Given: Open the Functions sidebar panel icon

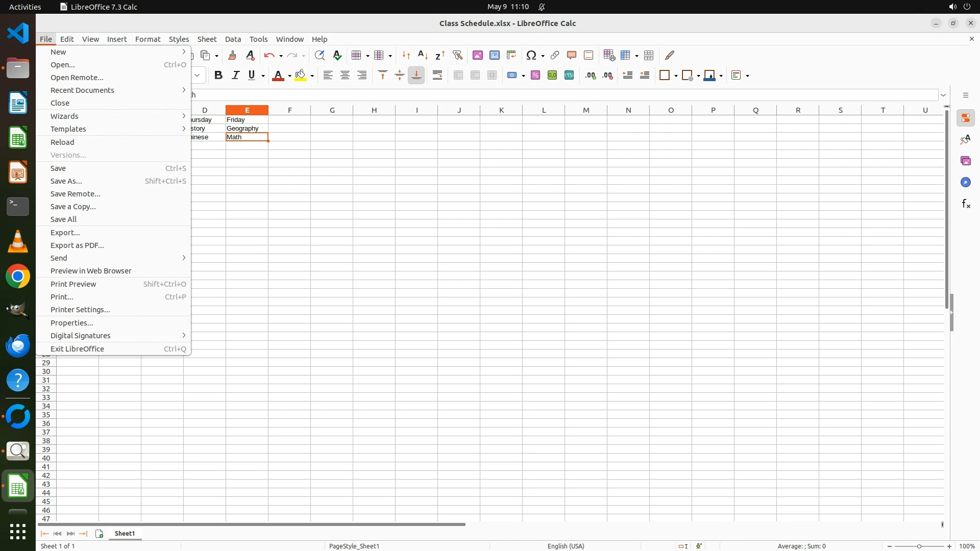Looking at the screenshot, I should click(x=965, y=204).
